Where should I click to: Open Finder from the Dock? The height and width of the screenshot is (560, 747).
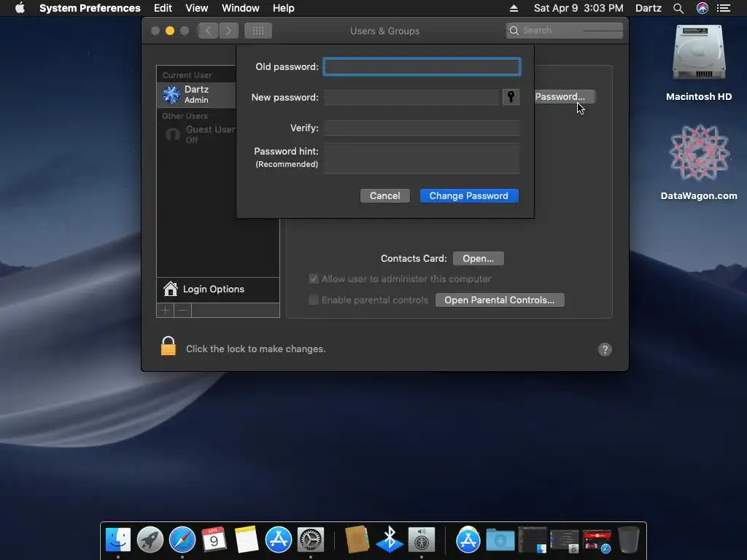pos(117,540)
